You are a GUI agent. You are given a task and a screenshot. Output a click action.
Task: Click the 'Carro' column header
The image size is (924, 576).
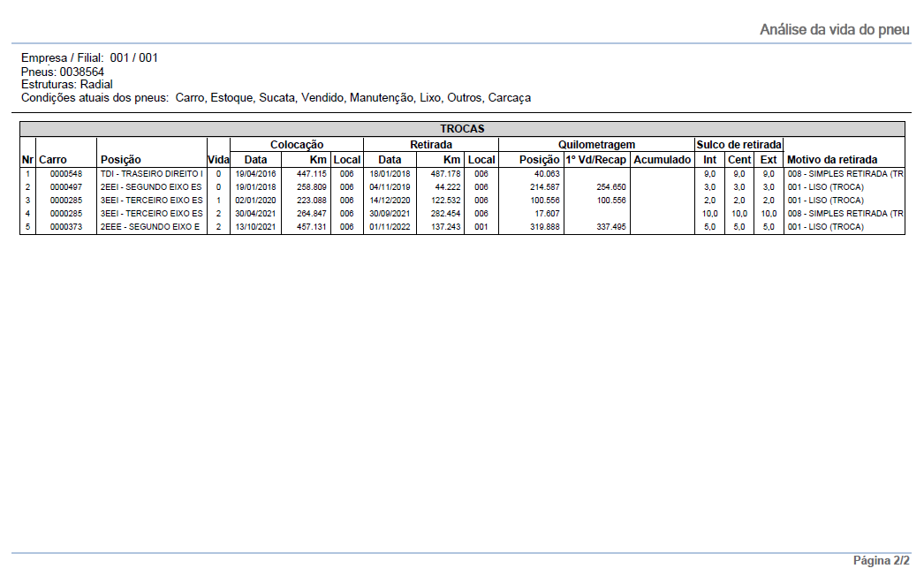pos(52,160)
